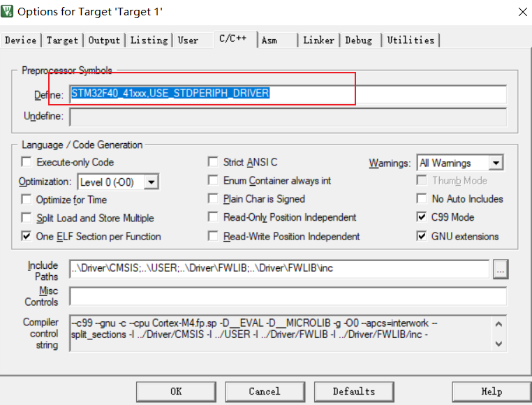The width and height of the screenshot is (532, 405).
Task: Open the Linker tab
Action: (x=318, y=40)
